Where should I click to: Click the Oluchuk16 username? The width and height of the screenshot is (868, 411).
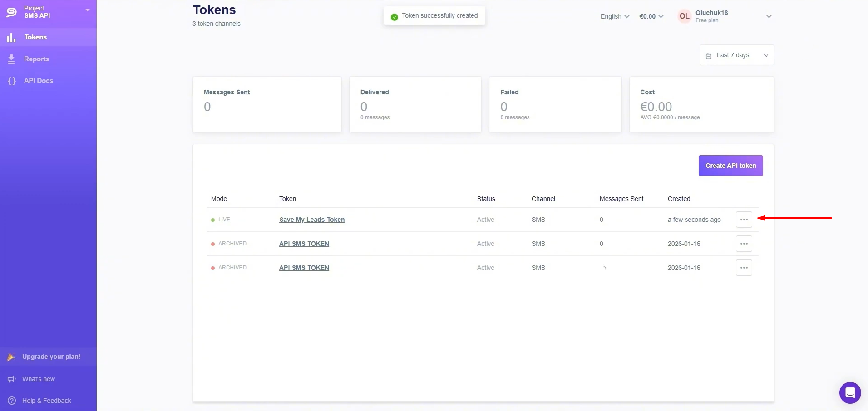(x=711, y=13)
